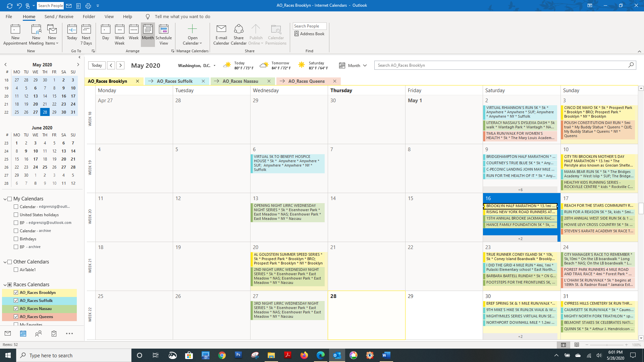Uncheck the AO_Races Nassau calendar
This screenshot has height=362, width=644.
[x=16, y=308]
